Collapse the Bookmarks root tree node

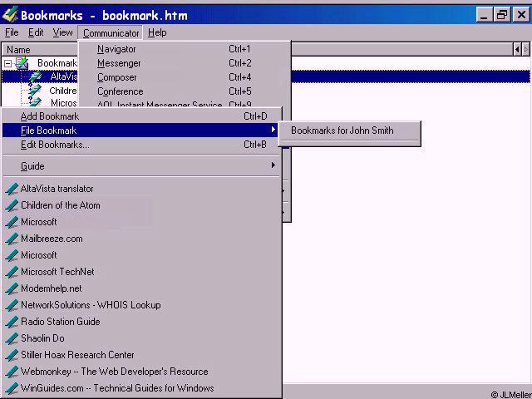7,63
